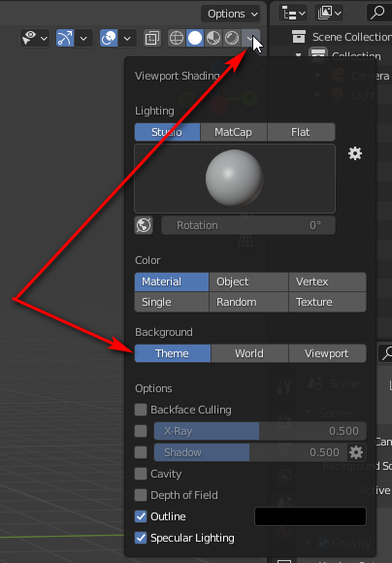Image resolution: width=392 pixels, height=563 pixels.
Task: Set background to Viewport
Action: coord(327,353)
